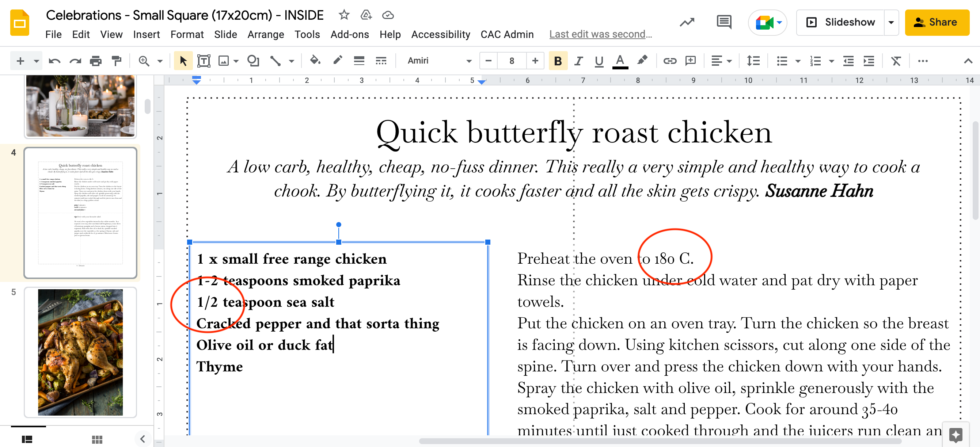This screenshot has width=980, height=447.
Task: Add a comment
Action: 691,61
